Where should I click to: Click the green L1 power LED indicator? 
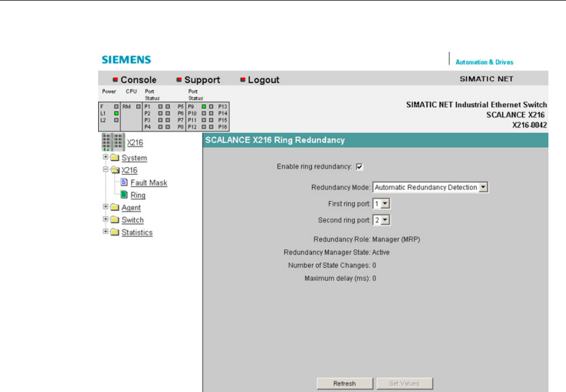point(116,113)
